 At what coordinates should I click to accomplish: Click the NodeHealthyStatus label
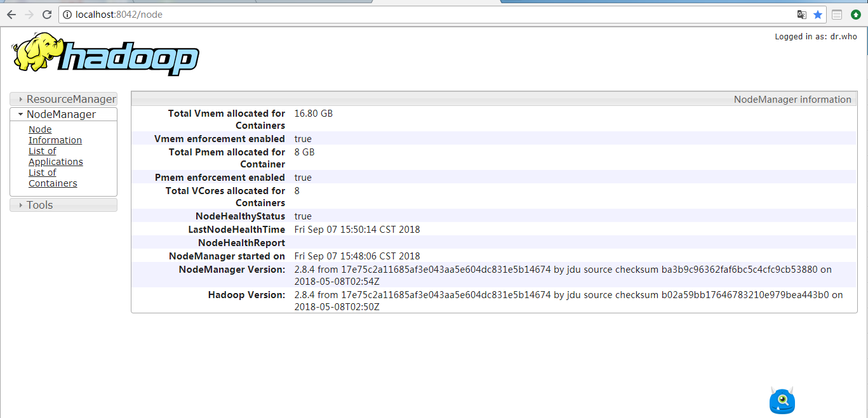click(240, 216)
